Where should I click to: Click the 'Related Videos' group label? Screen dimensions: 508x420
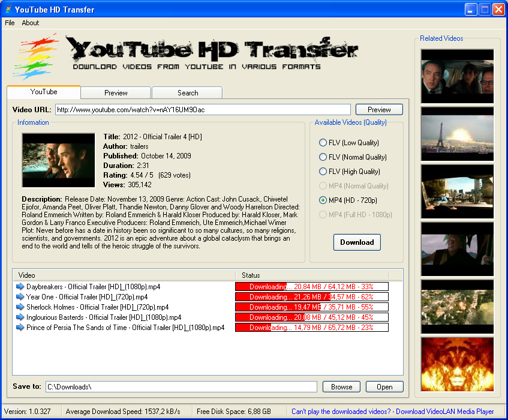(441, 38)
